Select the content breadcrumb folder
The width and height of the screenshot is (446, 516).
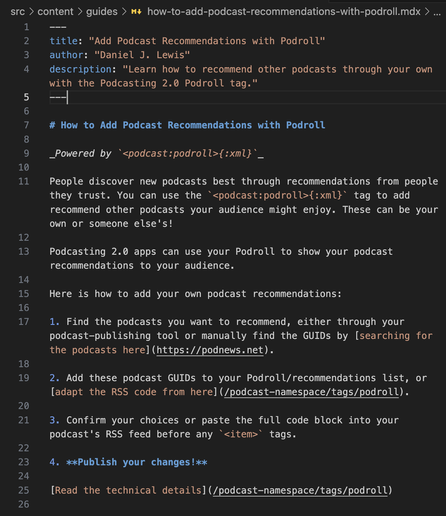tap(55, 12)
